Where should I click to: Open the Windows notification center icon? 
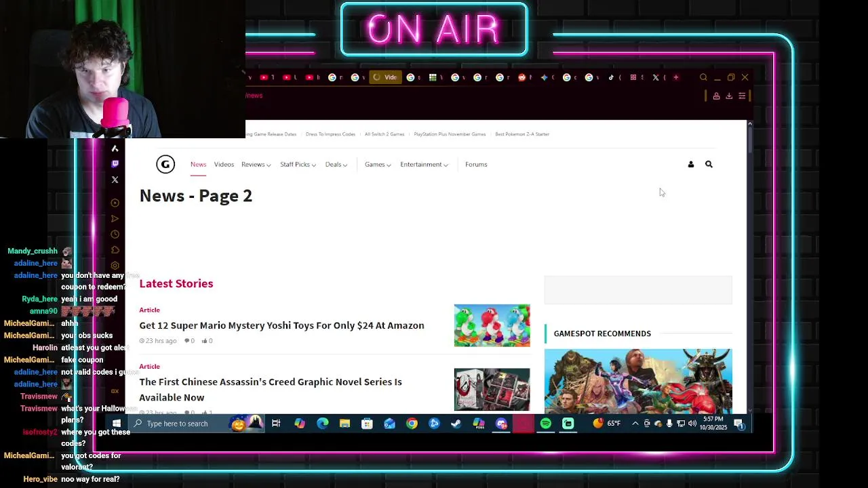click(x=739, y=424)
